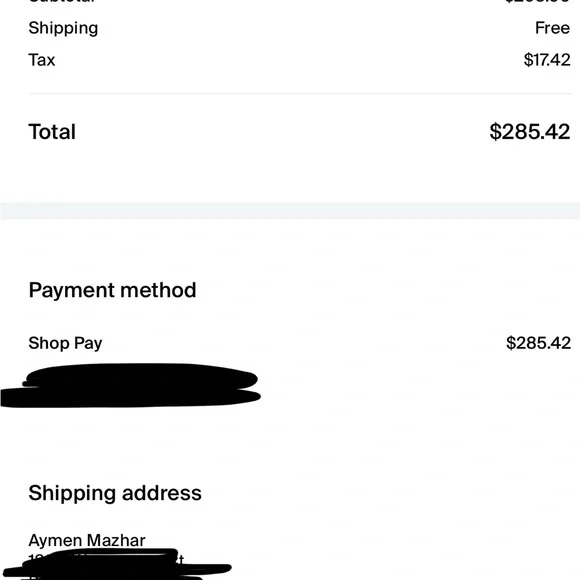This screenshot has height=580, width=580.
Task: Click the Tax row label
Action: [x=42, y=60]
